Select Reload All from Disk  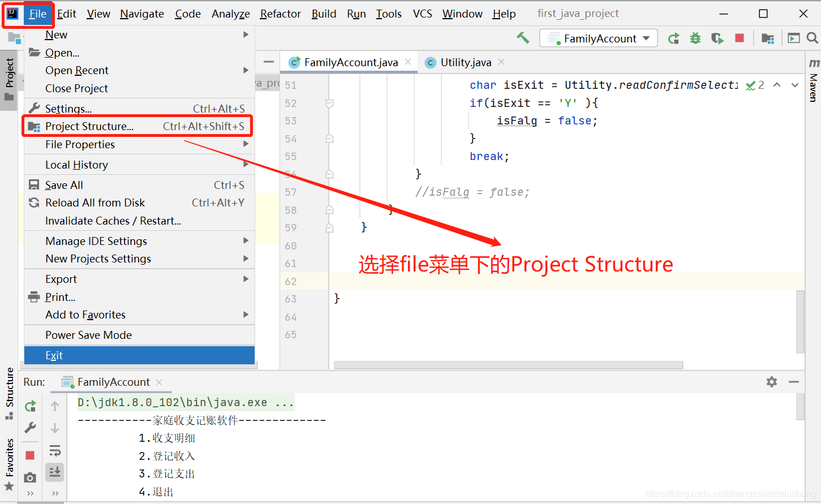(x=139, y=203)
